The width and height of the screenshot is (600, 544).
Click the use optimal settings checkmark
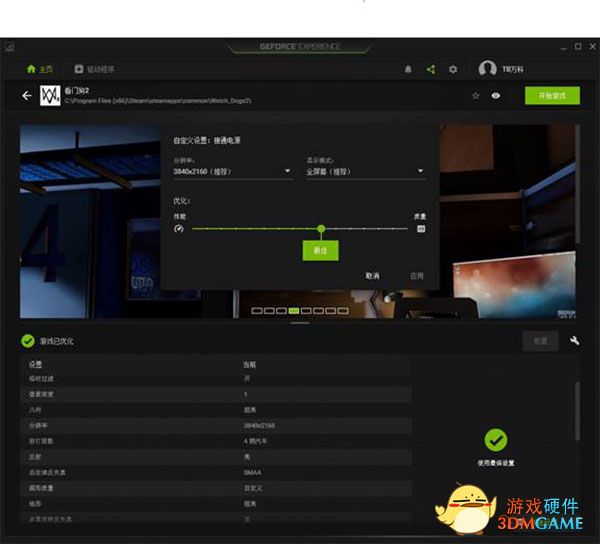coord(496,440)
